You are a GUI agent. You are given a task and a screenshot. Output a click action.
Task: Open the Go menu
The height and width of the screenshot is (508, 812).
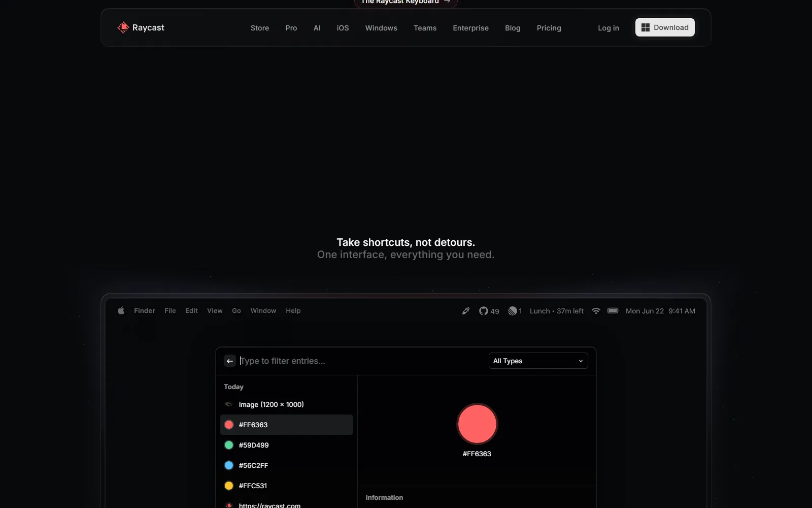[236, 311]
